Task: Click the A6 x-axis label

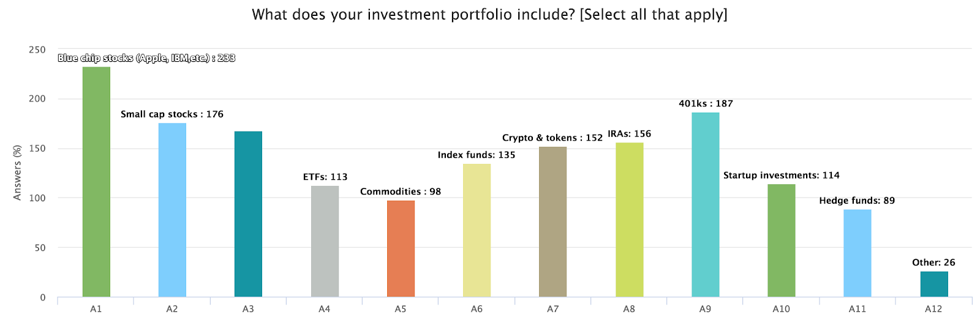Action: [x=477, y=309]
